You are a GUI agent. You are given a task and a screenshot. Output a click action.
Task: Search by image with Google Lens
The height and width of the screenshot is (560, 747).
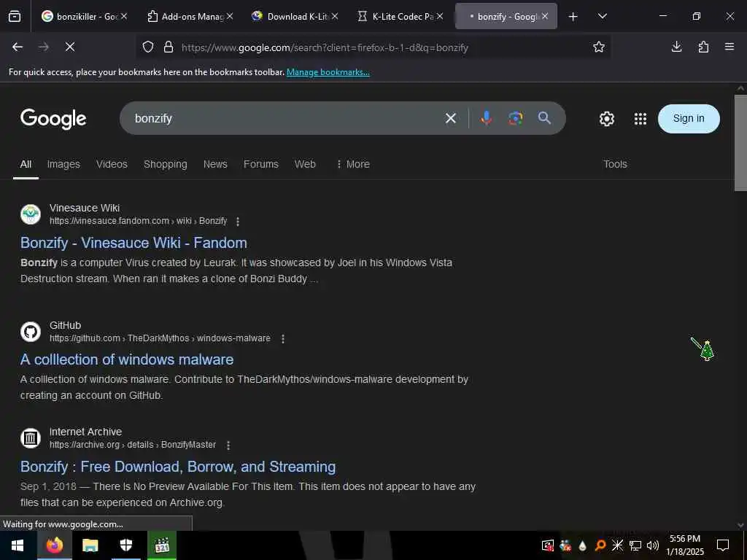click(515, 118)
